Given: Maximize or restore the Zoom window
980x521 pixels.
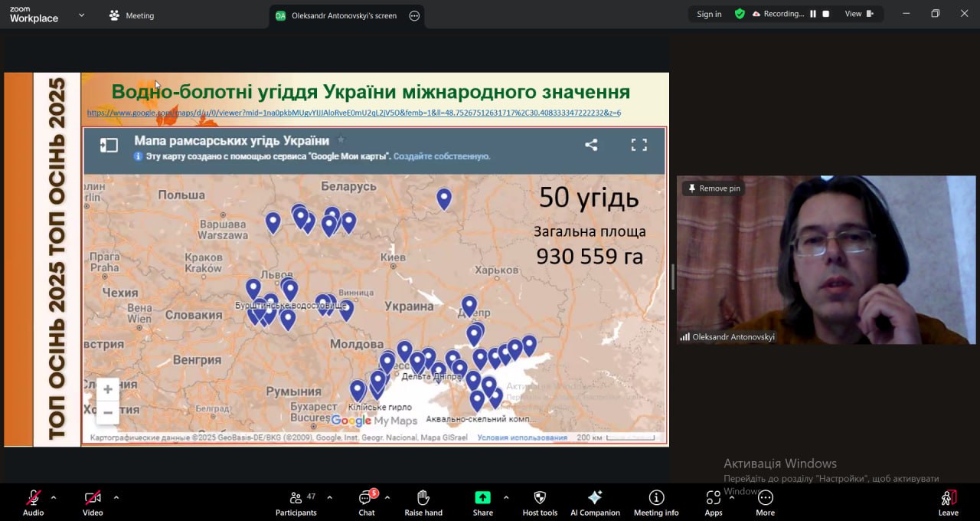Looking at the screenshot, I should pos(935,14).
